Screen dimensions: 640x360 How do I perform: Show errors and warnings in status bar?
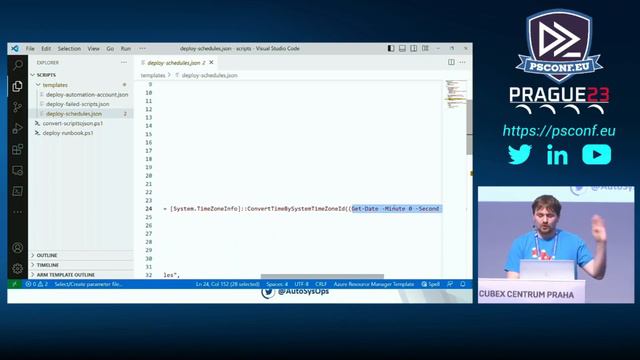37,284
